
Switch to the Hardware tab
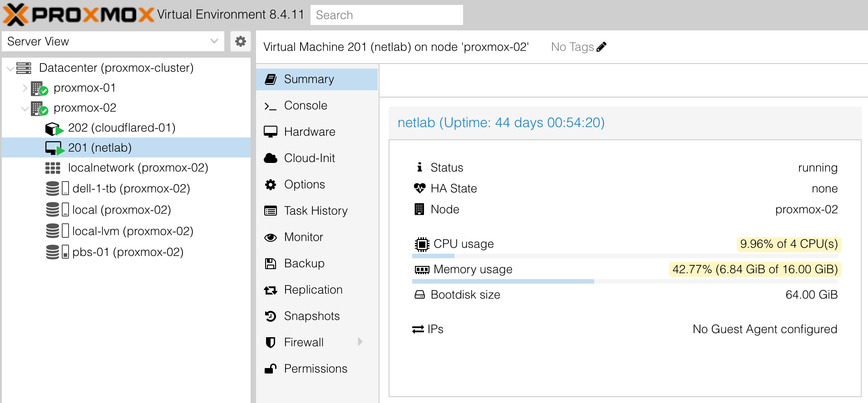309,132
